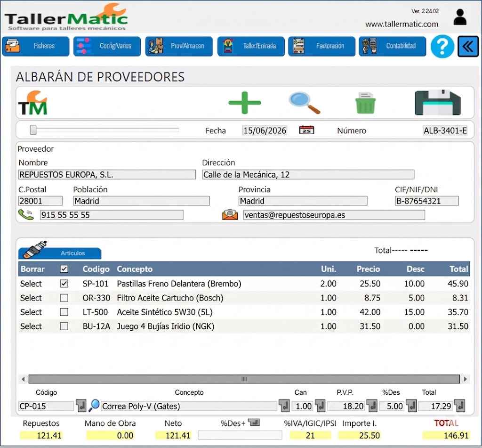Viewport: 482px width, 448px height.
Task: Open calendar date picker icon
Action: pyautogui.click(x=306, y=130)
